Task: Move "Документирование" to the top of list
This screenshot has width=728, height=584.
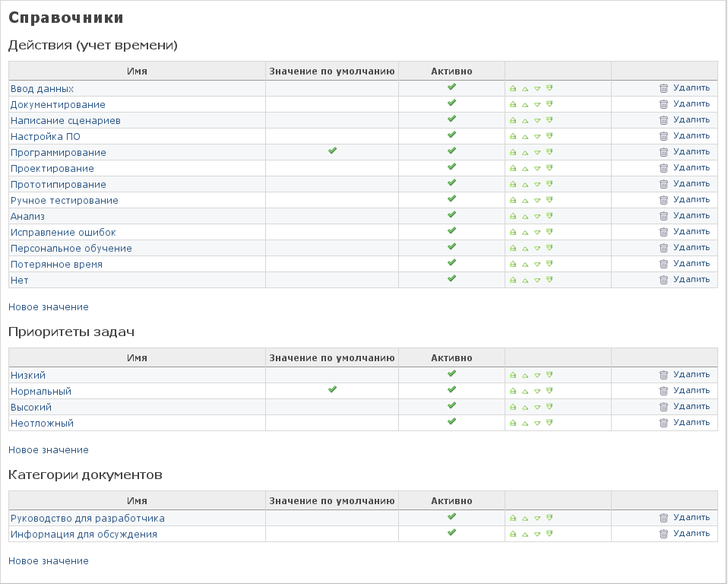Action: tap(513, 104)
